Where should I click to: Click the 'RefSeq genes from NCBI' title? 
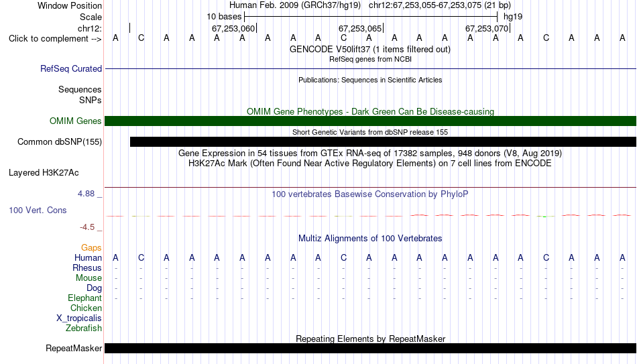coord(370,59)
